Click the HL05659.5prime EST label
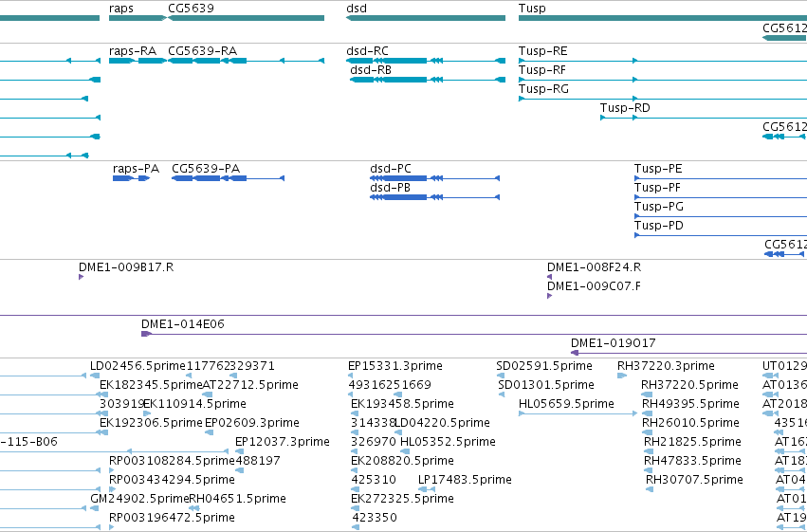The image size is (807, 532). (567, 404)
